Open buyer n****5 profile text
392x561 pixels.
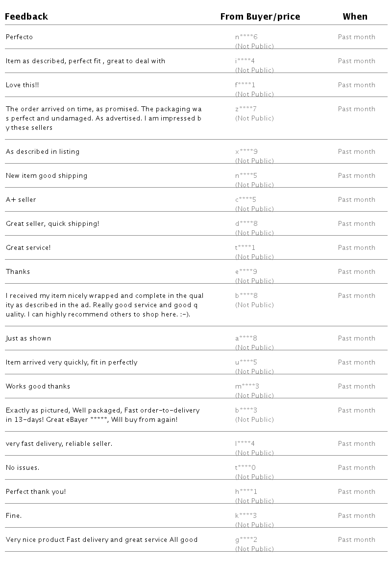[x=246, y=175]
